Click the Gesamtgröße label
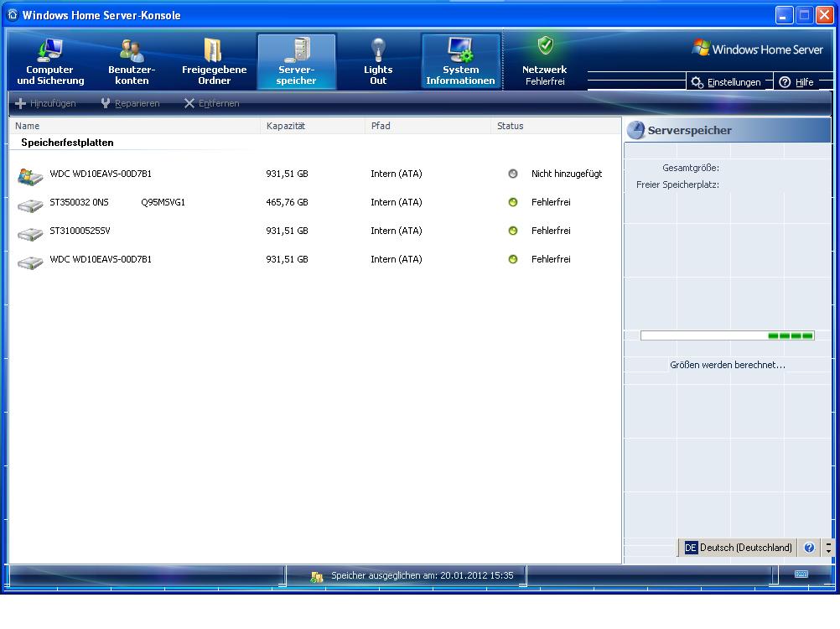The height and width of the screenshot is (629, 840). pyautogui.click(x=691, y=168)
